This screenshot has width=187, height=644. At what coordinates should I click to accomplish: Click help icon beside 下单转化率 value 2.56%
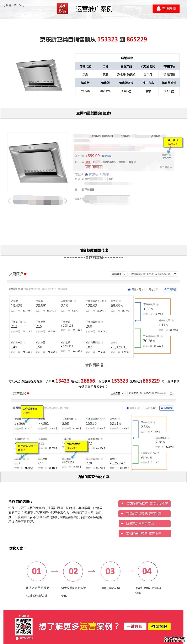pyautogui.click(x=155, y=422)
